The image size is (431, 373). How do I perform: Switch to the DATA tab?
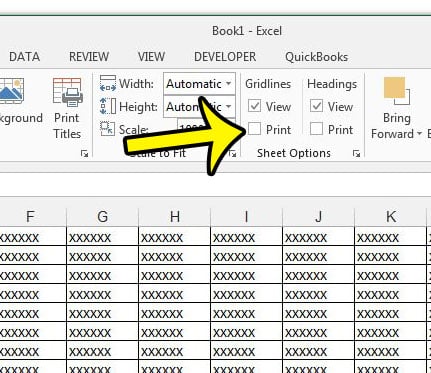pyautogui.click(x=25, y=57)
